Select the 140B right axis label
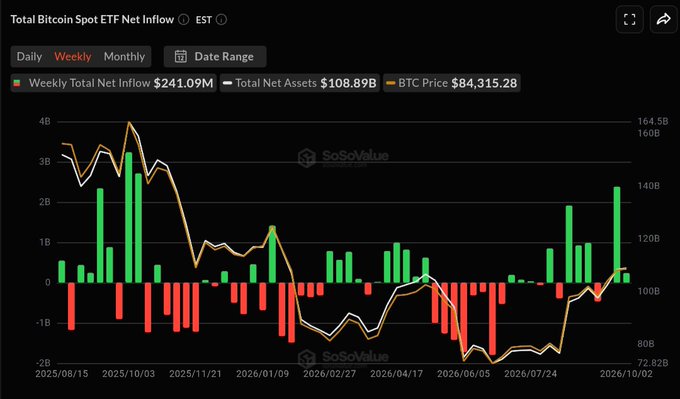680x399 pixels. [x=649, y=186]
